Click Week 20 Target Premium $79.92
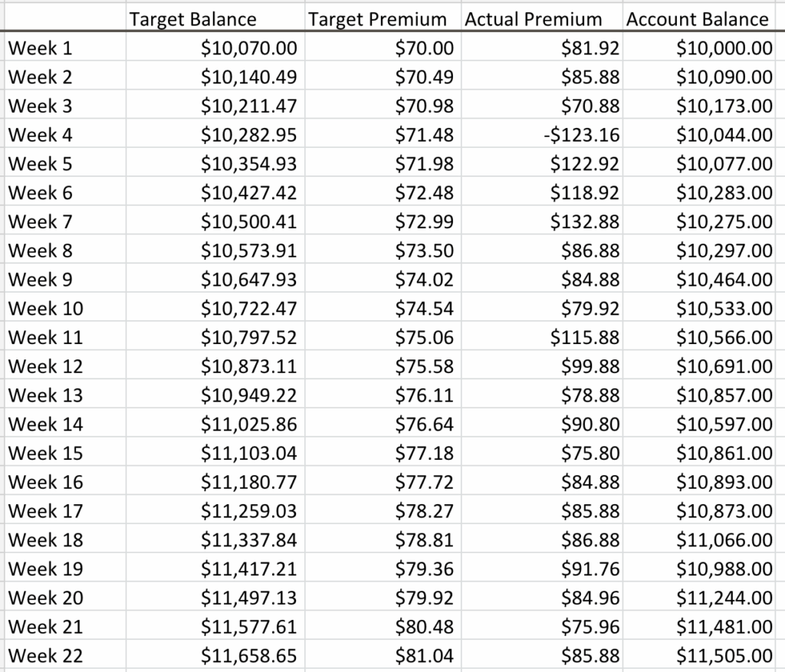 [425, 598]
